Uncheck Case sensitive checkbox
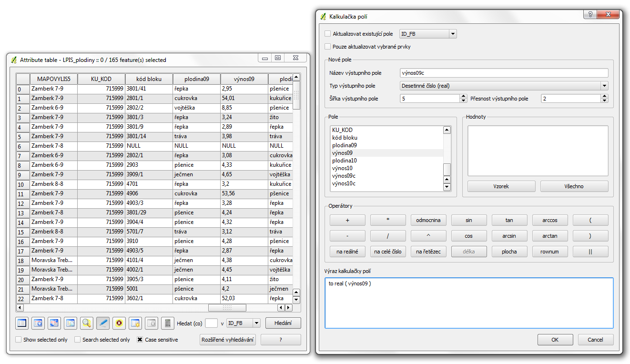630x364 pixels. [140, 340]
